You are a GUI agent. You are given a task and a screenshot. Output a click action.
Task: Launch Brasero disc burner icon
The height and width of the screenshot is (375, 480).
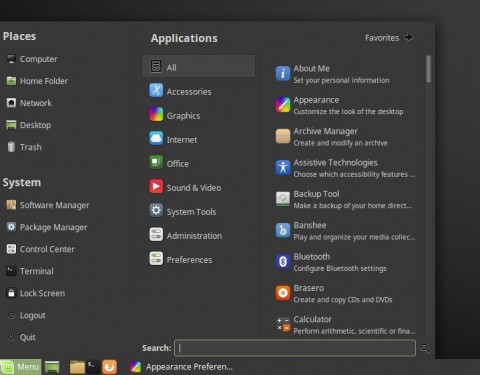click(283, 293)
